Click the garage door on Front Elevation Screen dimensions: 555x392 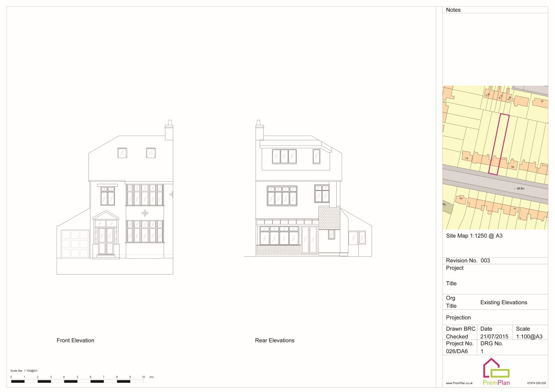point(75,244)
